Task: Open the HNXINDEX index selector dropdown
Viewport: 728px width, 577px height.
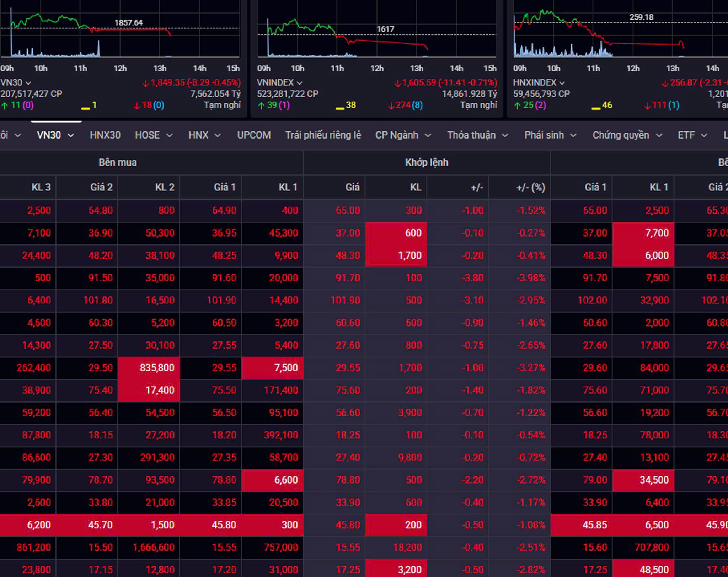Action: coord(562,83)
